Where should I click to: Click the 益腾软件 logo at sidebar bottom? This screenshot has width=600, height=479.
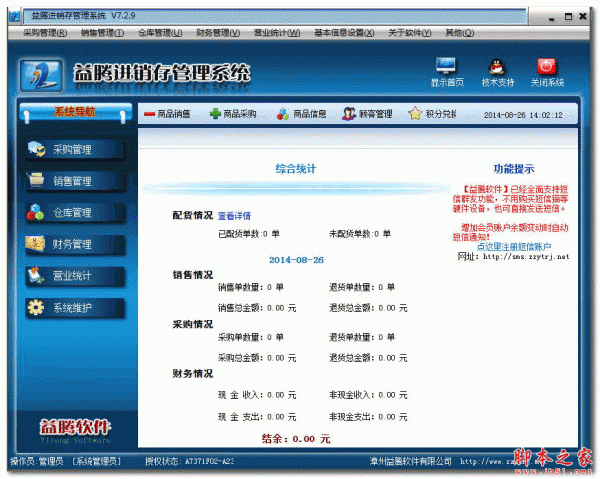point(75,430)
